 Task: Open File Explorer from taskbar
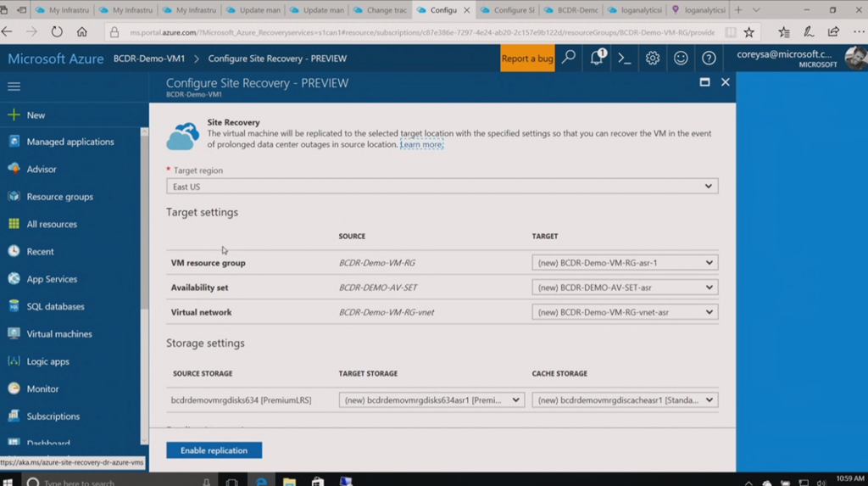(x=289, y=482)
